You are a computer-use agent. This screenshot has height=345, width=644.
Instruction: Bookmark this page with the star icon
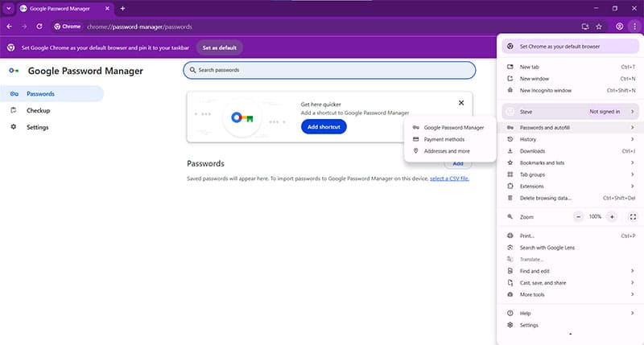tap(599, 27)
